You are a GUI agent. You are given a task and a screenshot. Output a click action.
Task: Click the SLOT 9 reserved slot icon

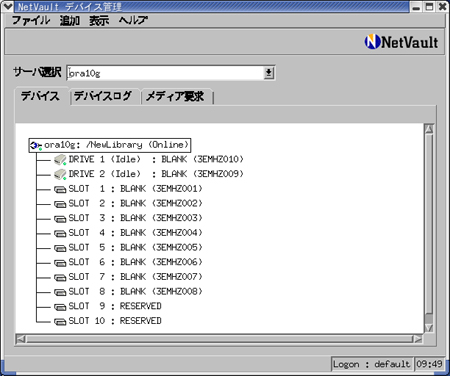pyautogui.click(x=60, y=307)
